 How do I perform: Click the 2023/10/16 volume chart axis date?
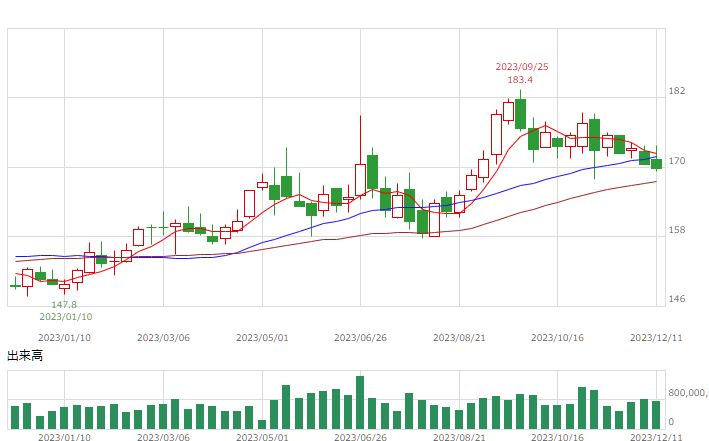(x=558, y=437)
